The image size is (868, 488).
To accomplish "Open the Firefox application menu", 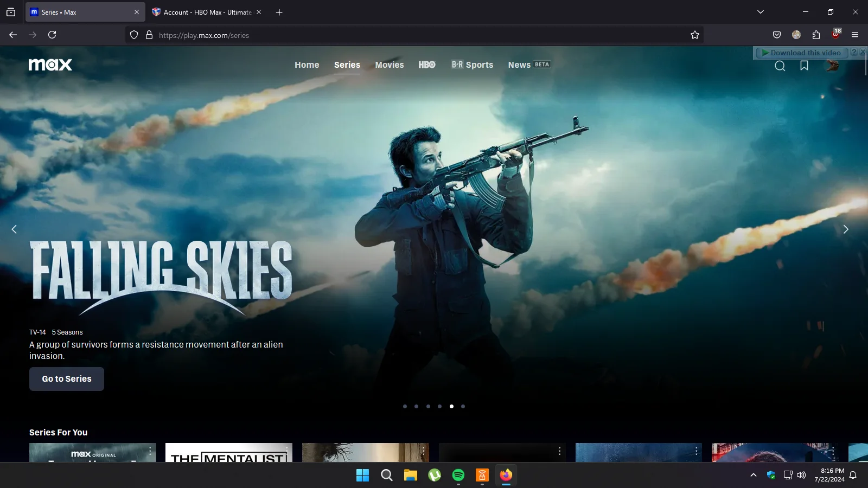I will 855,35.
